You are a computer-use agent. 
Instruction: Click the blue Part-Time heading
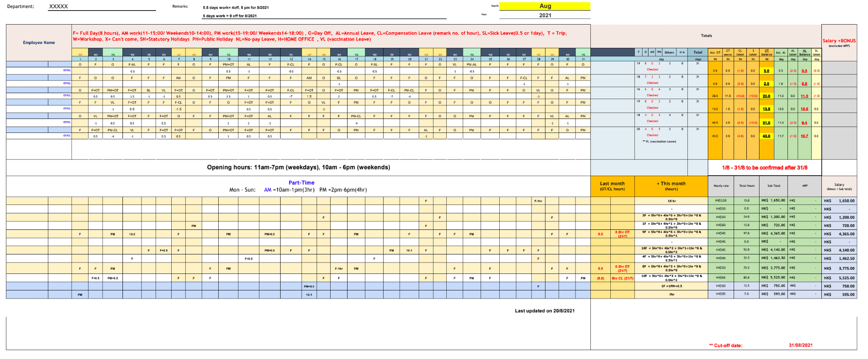[x=301, y=183]
